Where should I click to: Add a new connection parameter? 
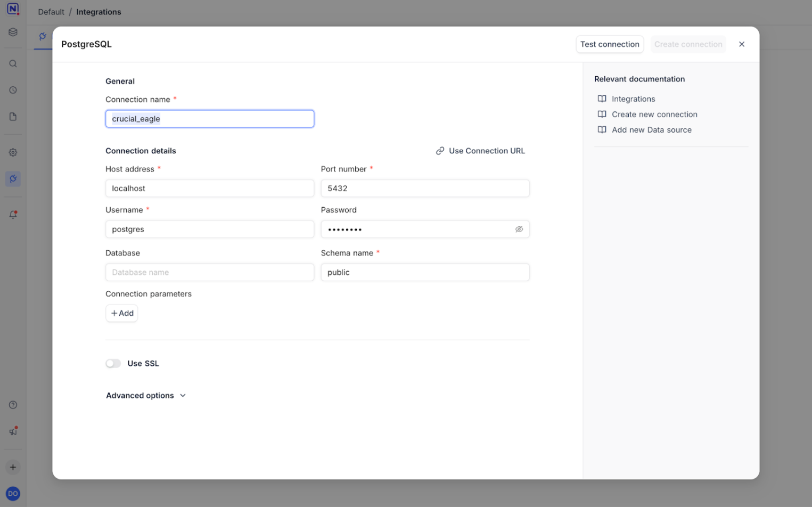(122, 313)
